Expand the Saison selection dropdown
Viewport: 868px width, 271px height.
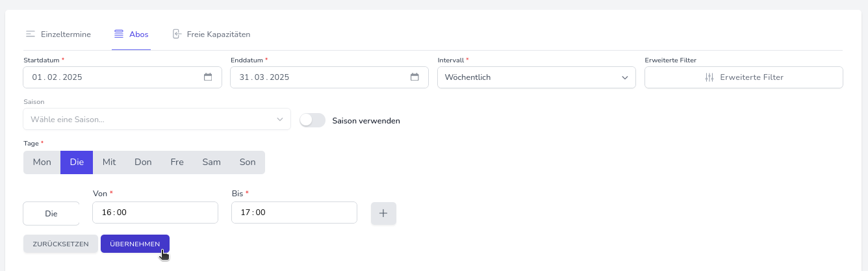pos(157,120)
